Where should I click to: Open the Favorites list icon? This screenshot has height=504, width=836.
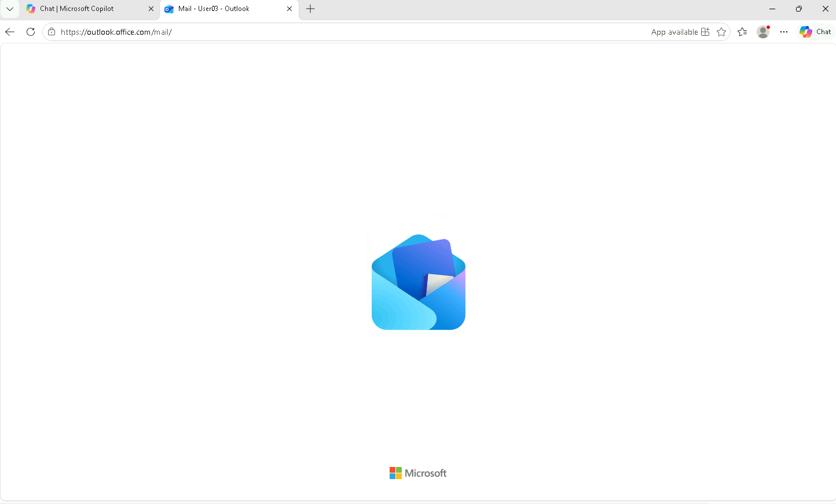(742, 32)
